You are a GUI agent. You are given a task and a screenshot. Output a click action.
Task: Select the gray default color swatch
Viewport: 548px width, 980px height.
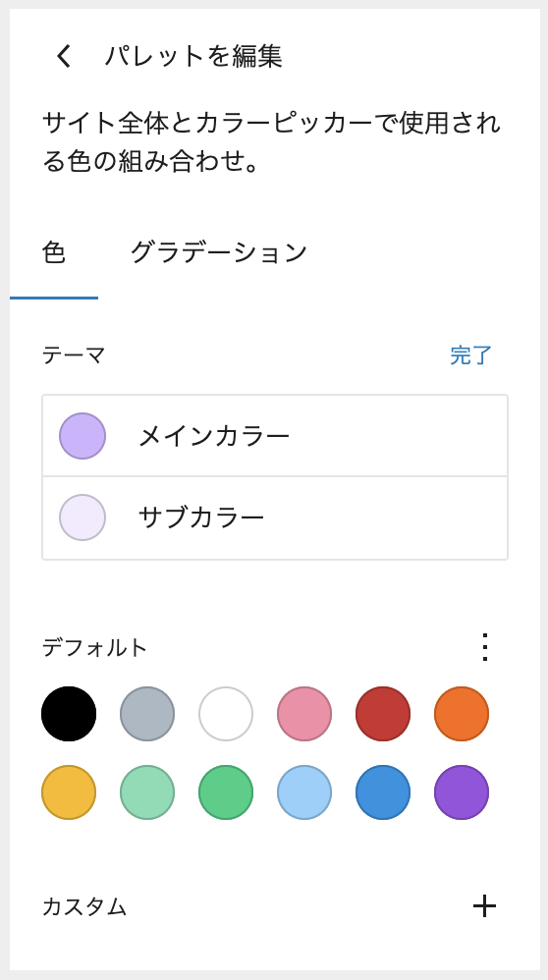147,714
